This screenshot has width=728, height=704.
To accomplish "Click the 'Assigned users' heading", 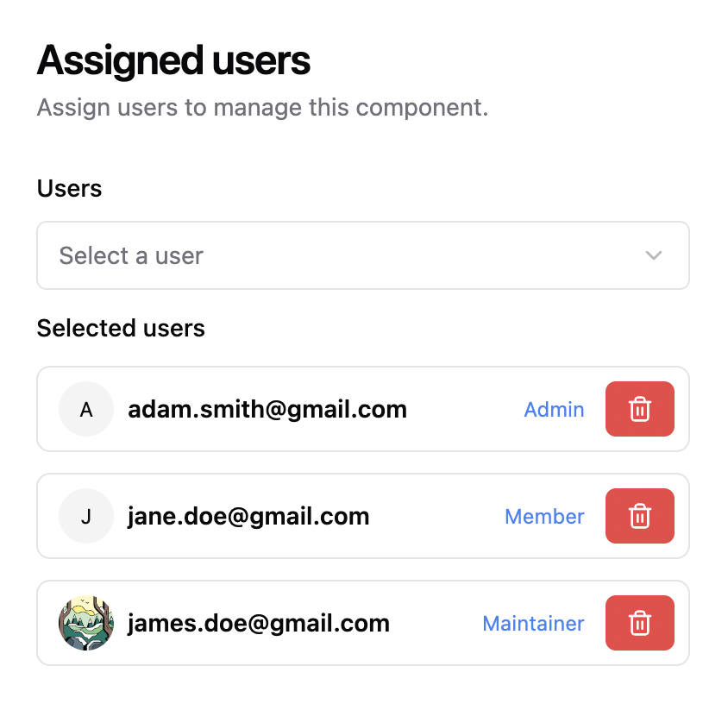I will 173,60.
